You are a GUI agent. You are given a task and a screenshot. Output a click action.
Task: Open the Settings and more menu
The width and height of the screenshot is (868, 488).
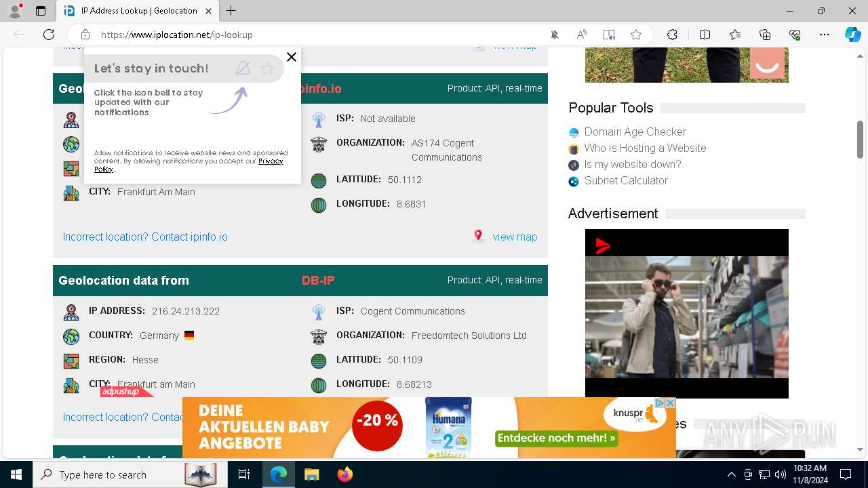pos(825,35)
